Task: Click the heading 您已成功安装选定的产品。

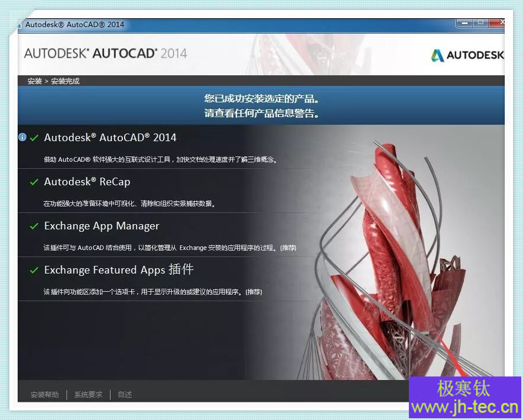Action: [261, 98]
